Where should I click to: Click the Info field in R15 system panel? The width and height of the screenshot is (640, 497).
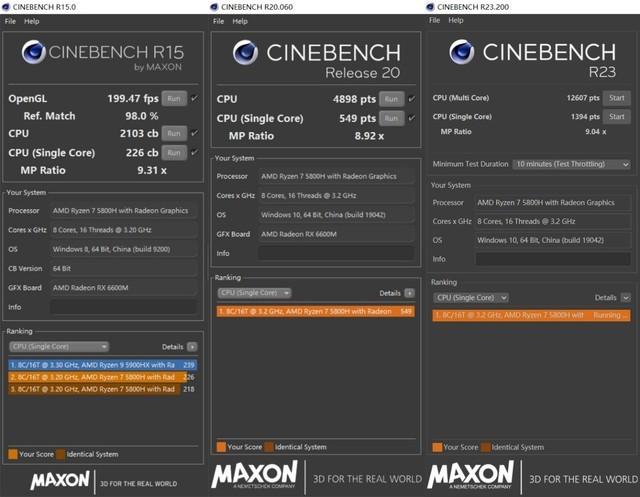coord(123,307)
